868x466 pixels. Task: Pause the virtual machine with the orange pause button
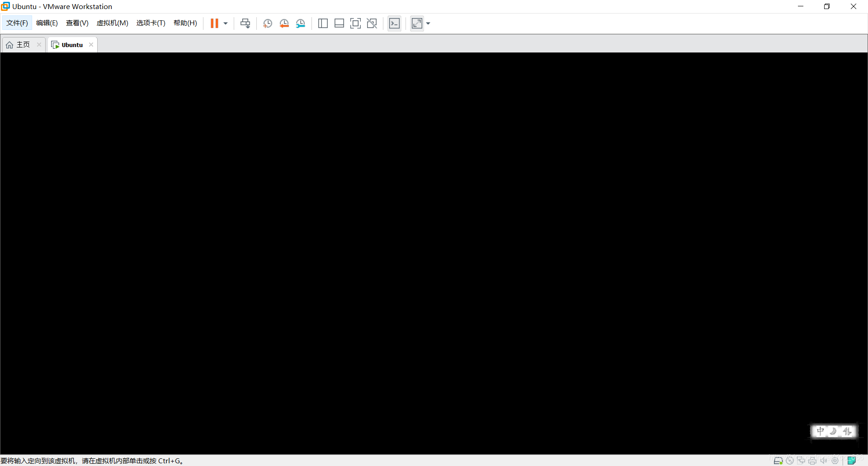214,24
